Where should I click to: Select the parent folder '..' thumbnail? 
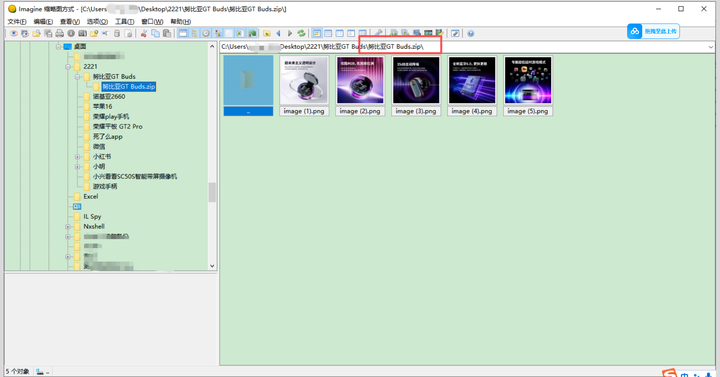click(248, 86)
